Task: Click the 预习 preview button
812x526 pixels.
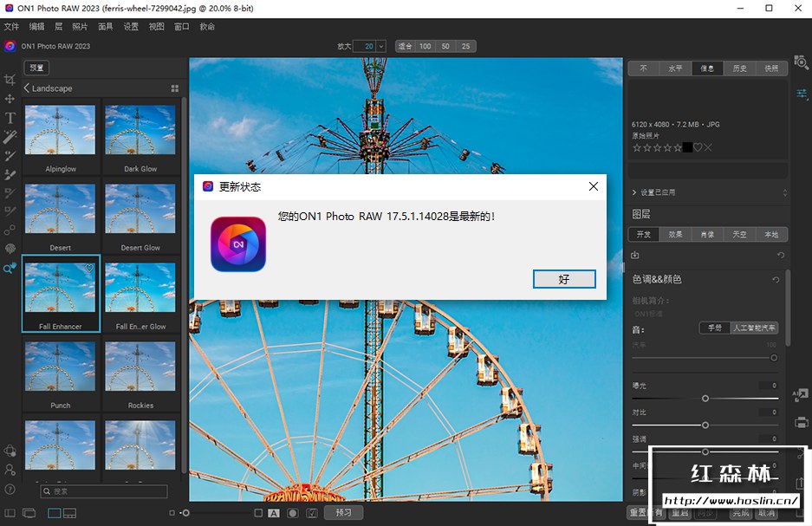Action: coord(343,512)
